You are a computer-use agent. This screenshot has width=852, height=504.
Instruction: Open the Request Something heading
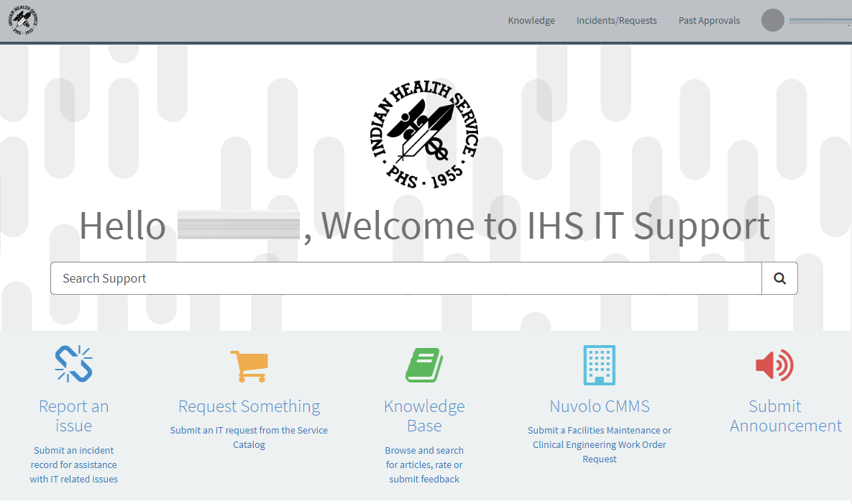click(x=249, y=406)
